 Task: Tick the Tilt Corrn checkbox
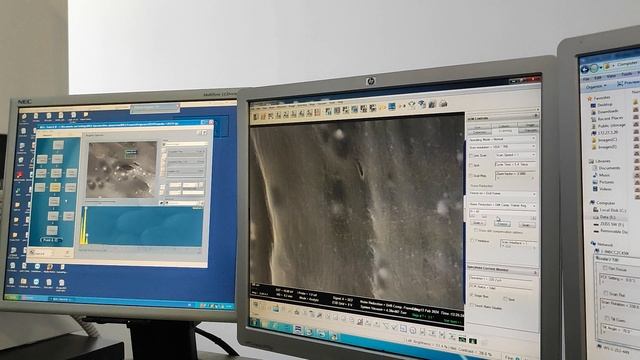pyautogui.click(x=607, y=319)
